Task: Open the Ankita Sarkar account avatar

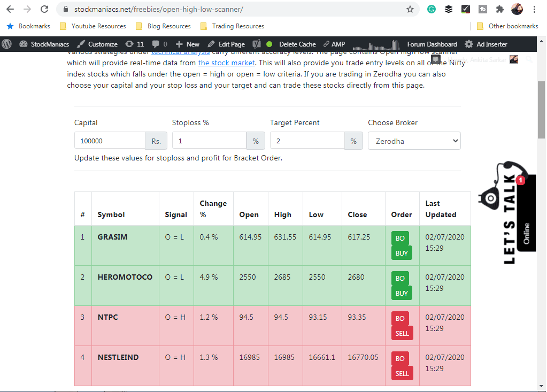Action: (x=514, y=59)
